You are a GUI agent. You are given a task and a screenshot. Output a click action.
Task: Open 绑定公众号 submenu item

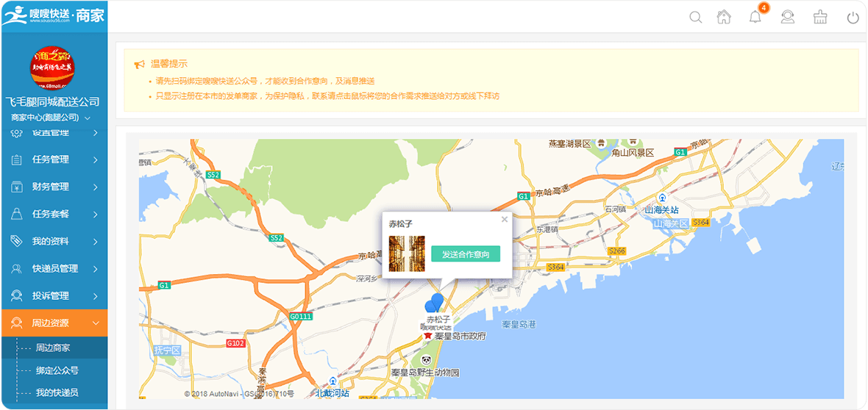point(57,370)
